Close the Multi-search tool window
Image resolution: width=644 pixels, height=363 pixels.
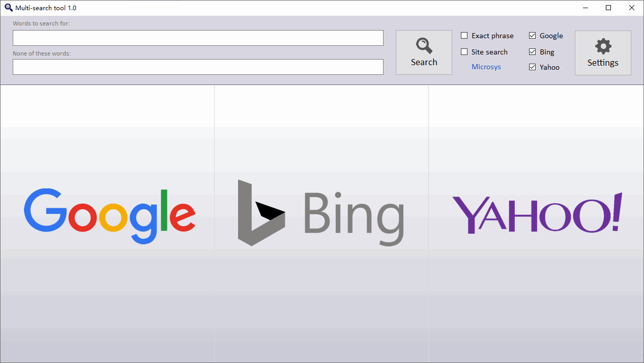click(x=631, y=8)
